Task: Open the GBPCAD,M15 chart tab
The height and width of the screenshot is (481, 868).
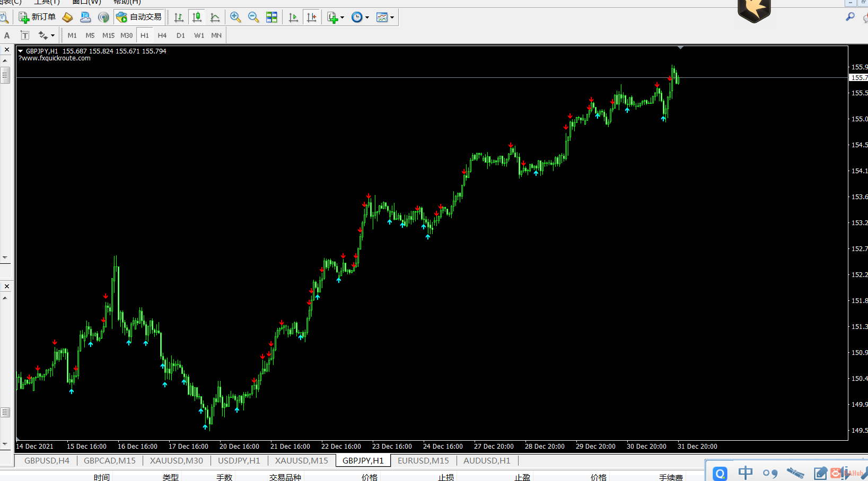Action: click(x=109, y=461)
